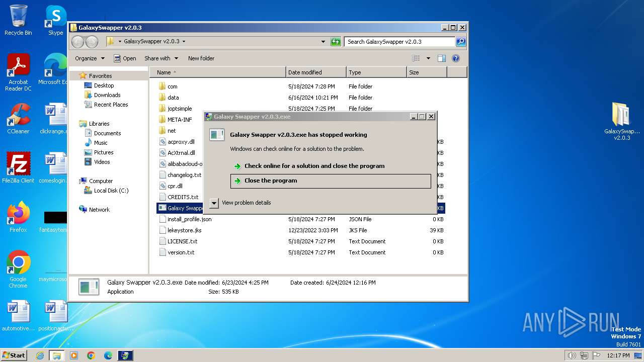Viewport: 644px width, 362px height.
Task: Click the search magnifier icon
Action: [460, 42]
